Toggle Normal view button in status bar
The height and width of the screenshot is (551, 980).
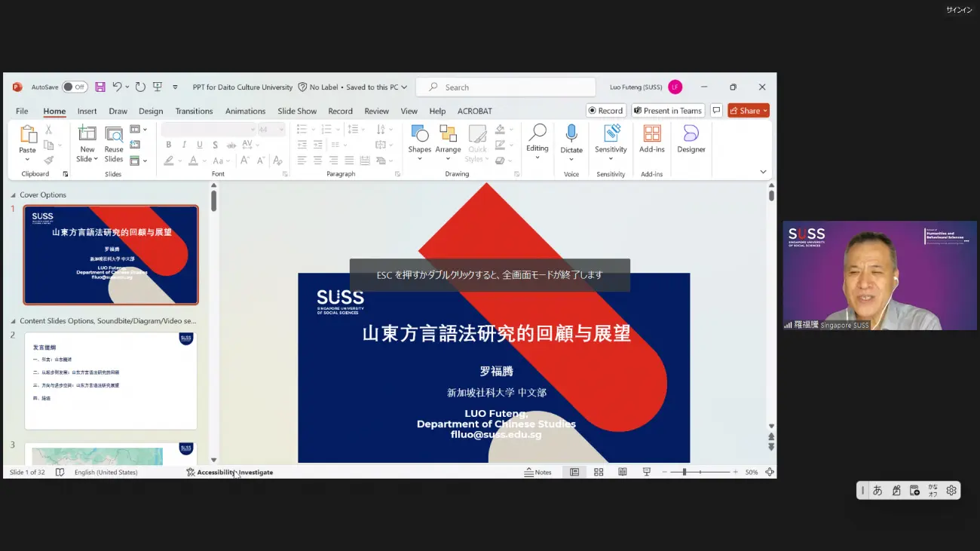[574, 473]
